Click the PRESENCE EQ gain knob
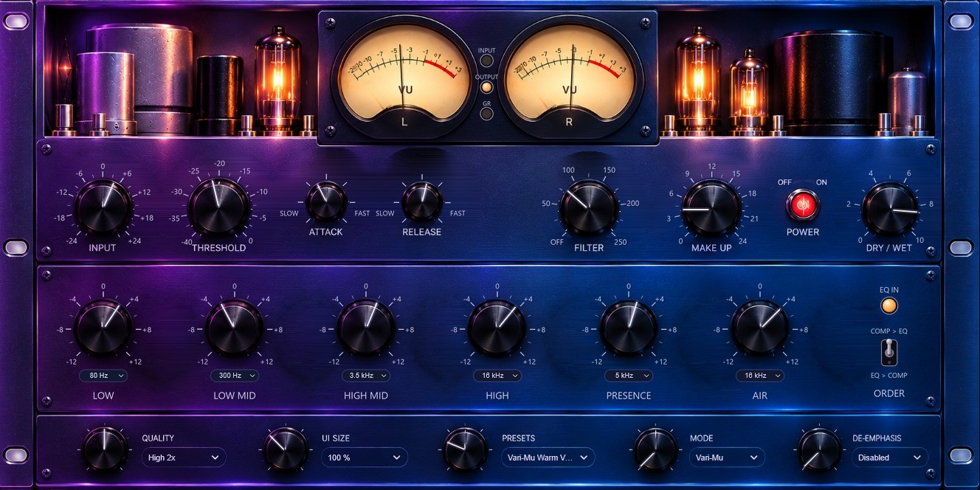The height and width of the screenshot is (490, 980). pos(629,328)
